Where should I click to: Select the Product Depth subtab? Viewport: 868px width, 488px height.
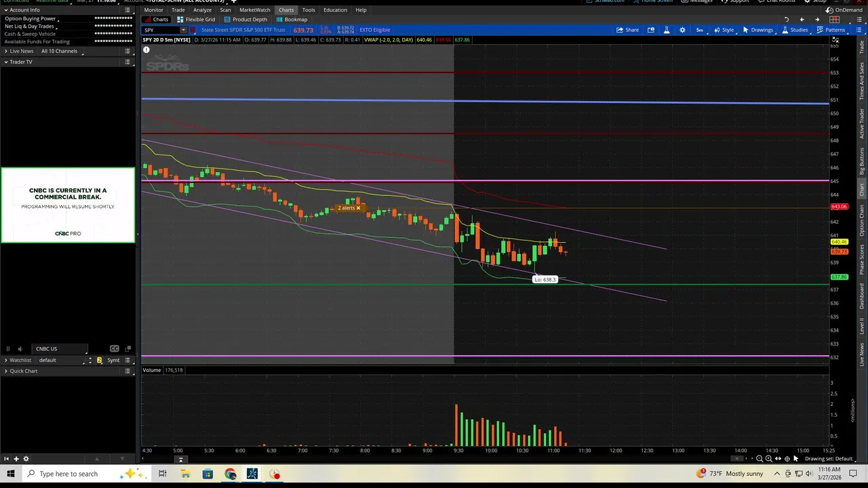coord(245,19)
